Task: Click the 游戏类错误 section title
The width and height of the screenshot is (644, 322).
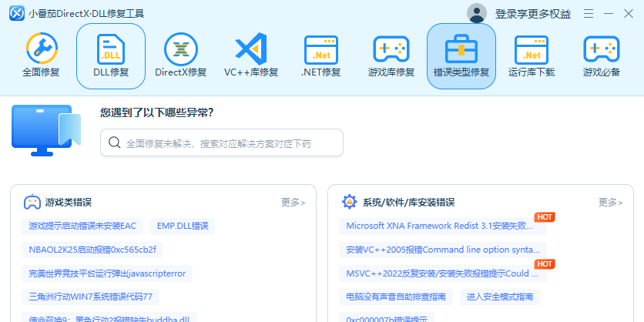Action: point(69,202)
